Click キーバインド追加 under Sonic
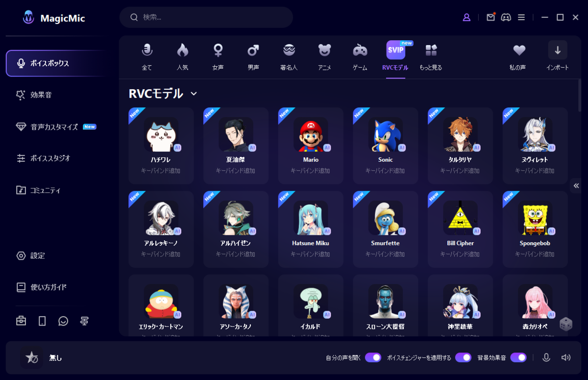This screenshot has width=588, height=380. [x=386, y=171]
